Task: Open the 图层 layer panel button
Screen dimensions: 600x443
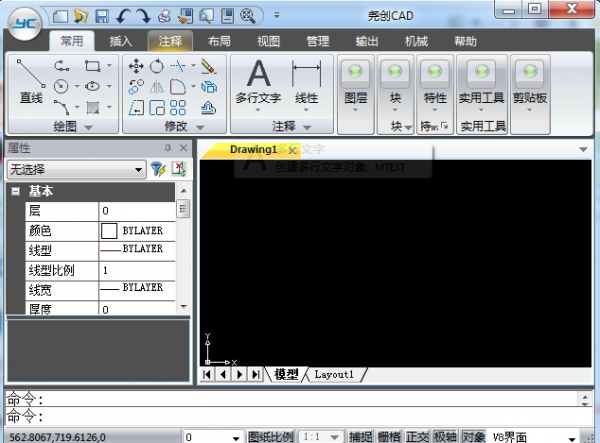Action: (356, 83)
